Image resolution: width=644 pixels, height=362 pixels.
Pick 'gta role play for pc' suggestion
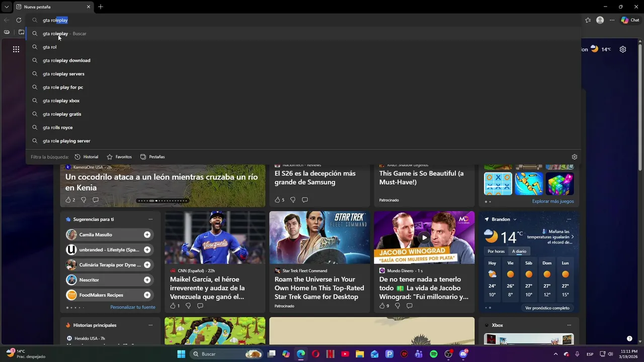point(303,87)
